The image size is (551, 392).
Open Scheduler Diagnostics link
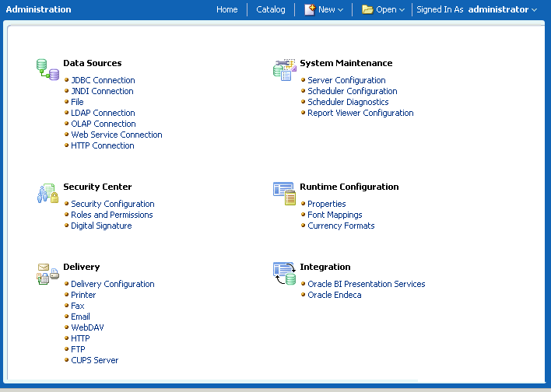348,102
